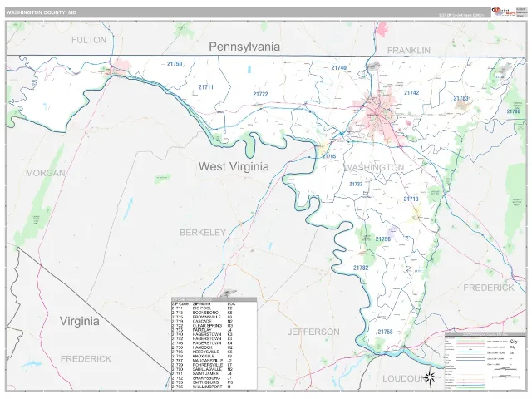Click the WASHINGTON county label on the map
The width and height of the screenshot is (532, 399).
[374, 168]
